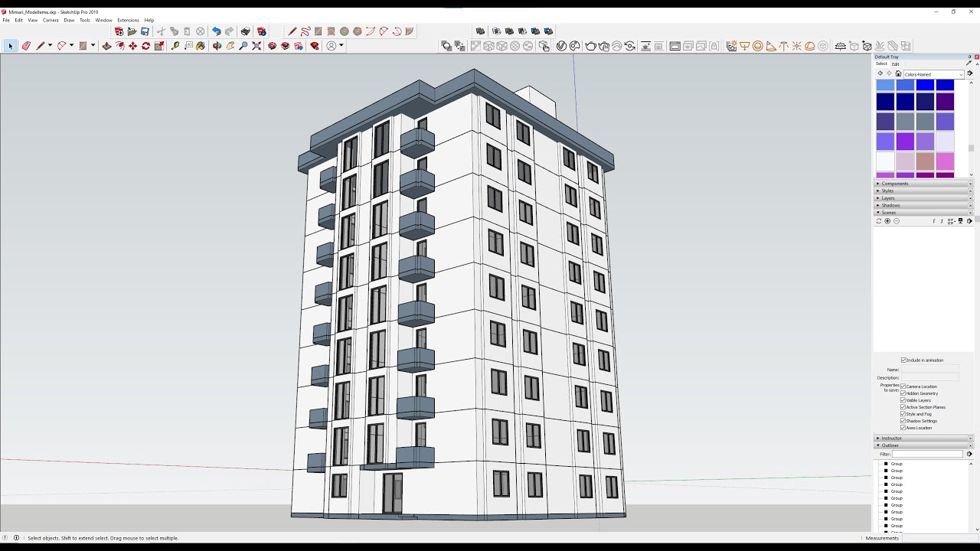Screen dimensions: 980x551
Task: Select the Pan hand tool
Action: 230,46
